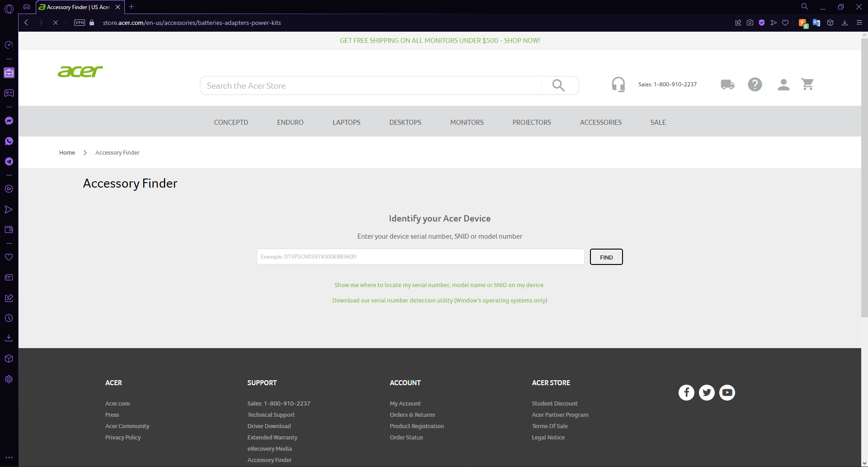Open bookmarks heart icon in sidebar
The width and height of the screenshot is (868, 467).
[9, 257]
